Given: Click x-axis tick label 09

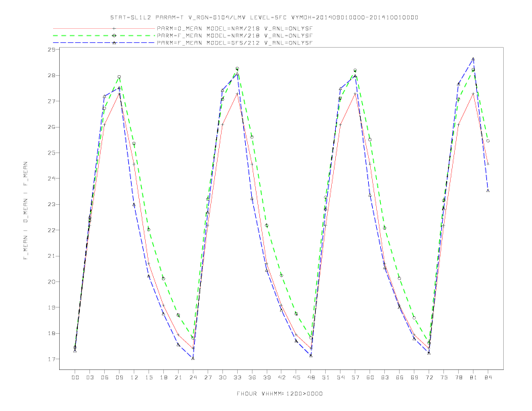Looking at the screenshot, I should [120, 377].
